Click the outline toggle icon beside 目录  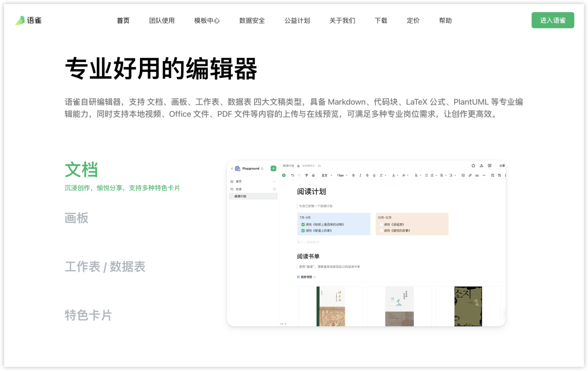click(x=274, y=189)
